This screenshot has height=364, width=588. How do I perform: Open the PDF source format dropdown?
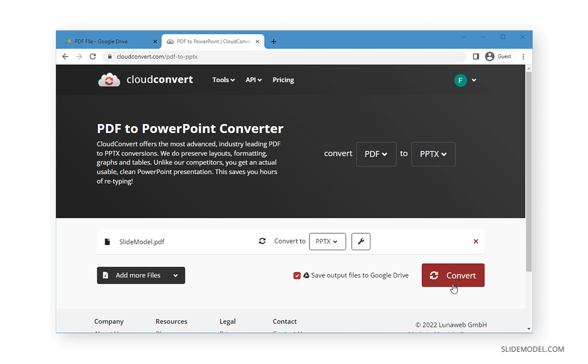(376, 154)
